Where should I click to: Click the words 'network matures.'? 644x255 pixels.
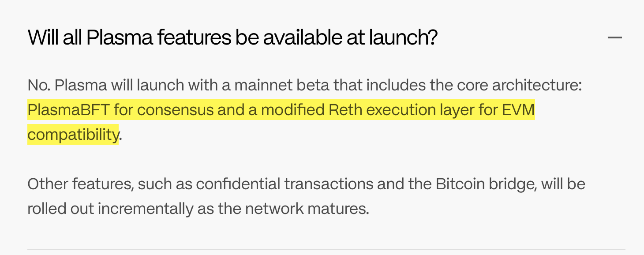point(307,208)
